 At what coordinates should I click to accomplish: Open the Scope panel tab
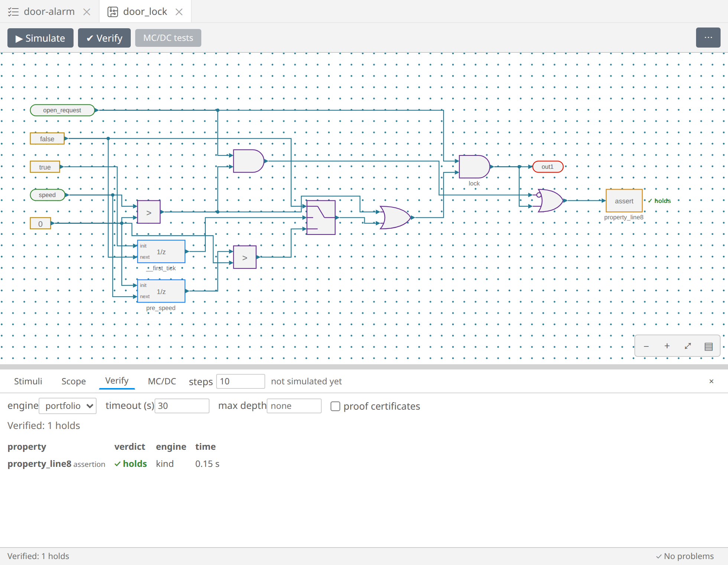tap(74, 381)
